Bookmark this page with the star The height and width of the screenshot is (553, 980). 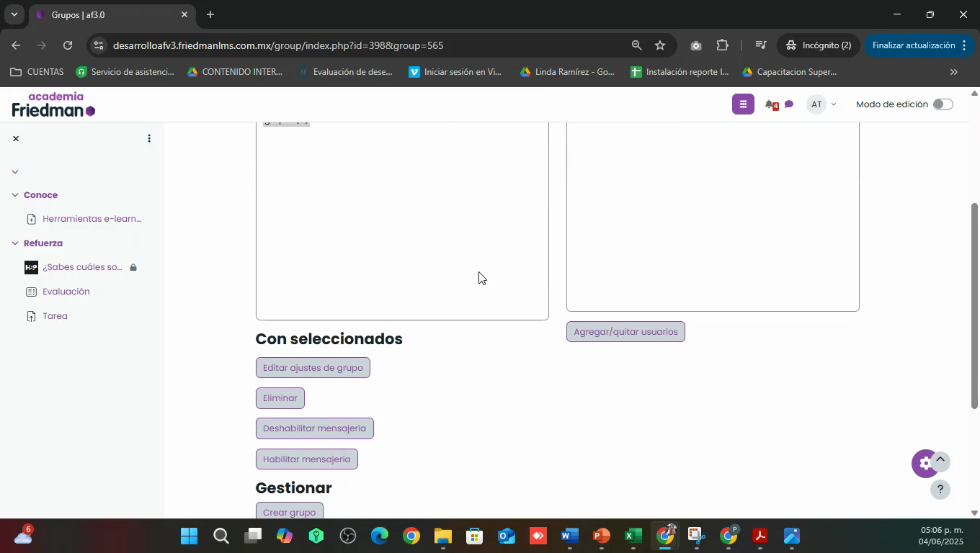click(x=660, y=45)
